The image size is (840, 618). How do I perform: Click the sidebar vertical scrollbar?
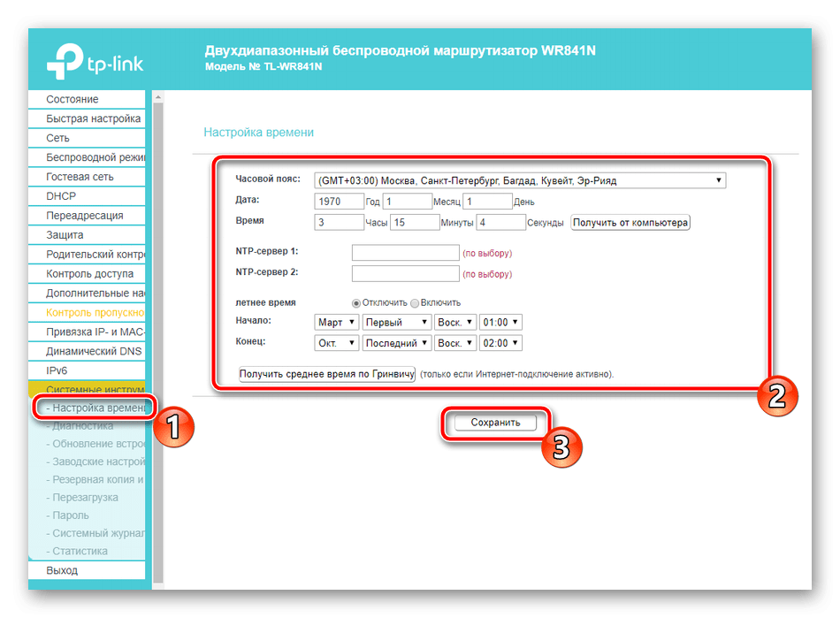[x=158, y=336]
